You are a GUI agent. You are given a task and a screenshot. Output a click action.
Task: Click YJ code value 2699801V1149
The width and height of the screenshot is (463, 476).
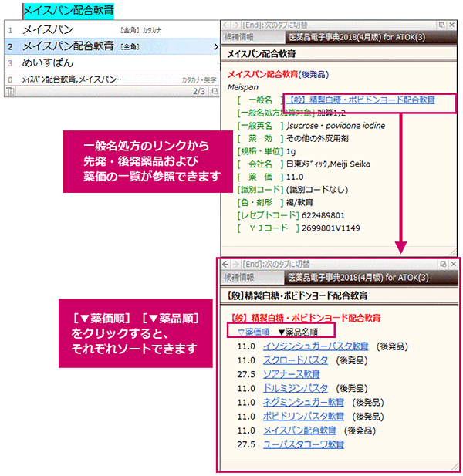click(331, 228)
